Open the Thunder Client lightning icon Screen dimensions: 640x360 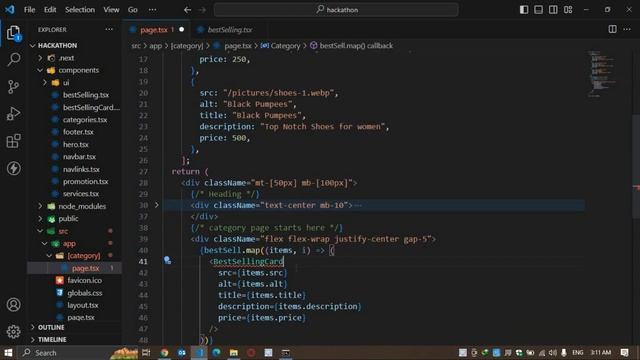tap(13, 168)
